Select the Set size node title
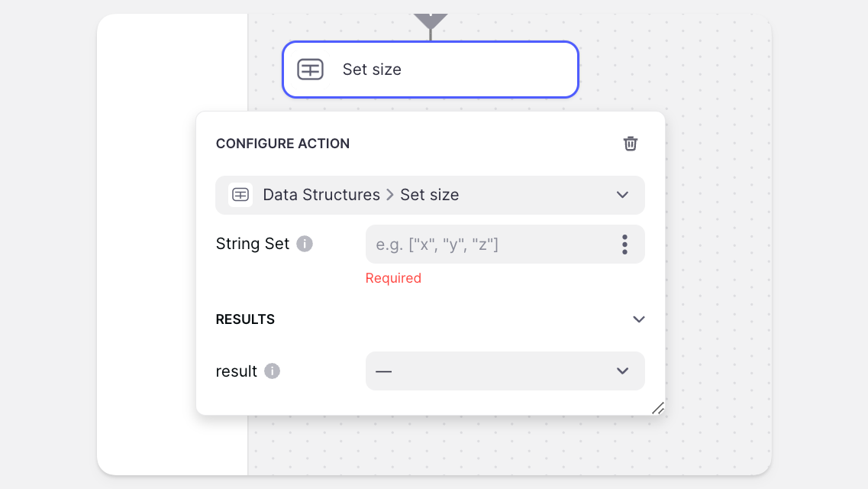The image size is (868, 489). [372, 70]
